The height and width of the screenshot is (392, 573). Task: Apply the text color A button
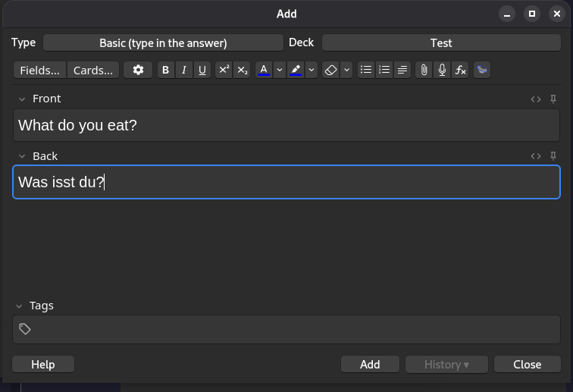264,70
